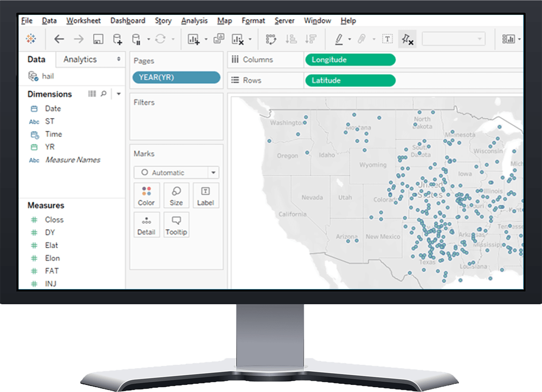This screenshot has width=542, height=392.
Task: Open the Show Me panel
Action: [508, 39]
